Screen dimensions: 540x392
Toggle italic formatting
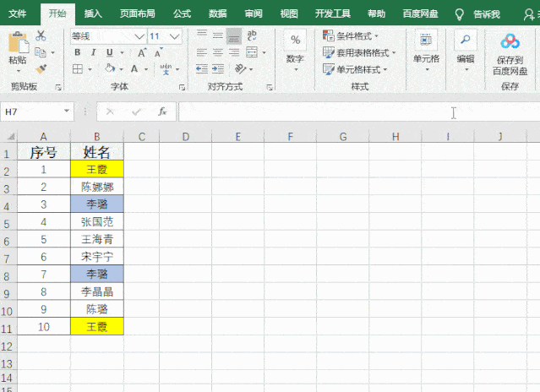(93, 52)
